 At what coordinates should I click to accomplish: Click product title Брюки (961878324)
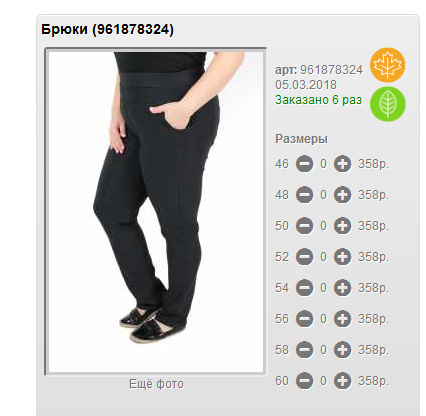click(107, 29)
